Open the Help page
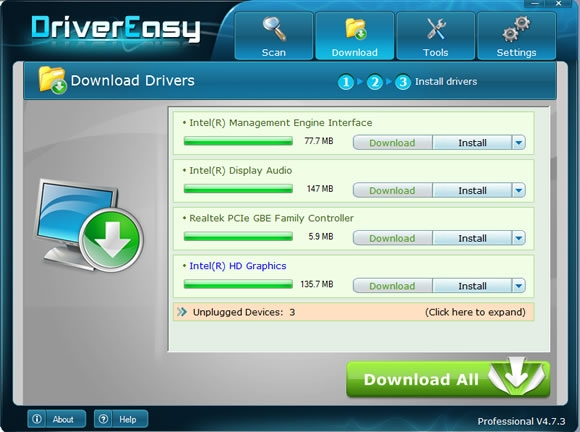 (121, 419)
